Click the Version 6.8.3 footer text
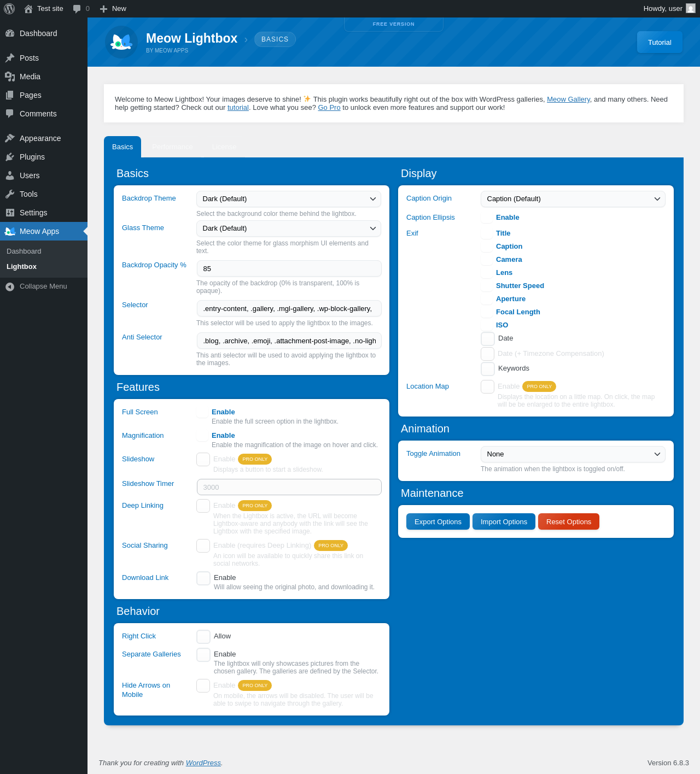Screen dimensions: 700x774 tap(668, 763)
